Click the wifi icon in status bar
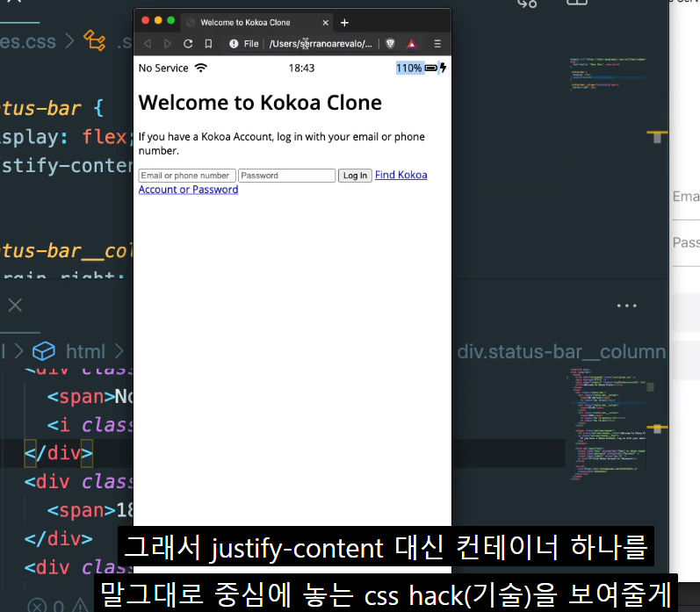Viewport: 700px width, 612px height. (201, 68)
